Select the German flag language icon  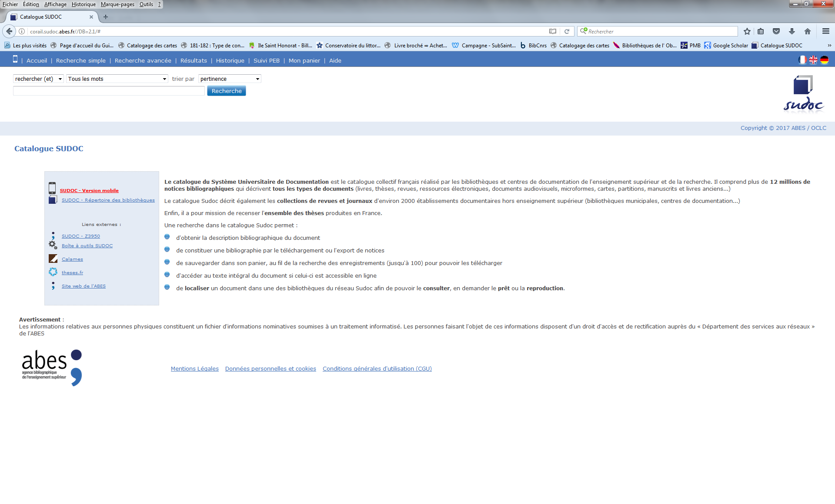(824, 60)
